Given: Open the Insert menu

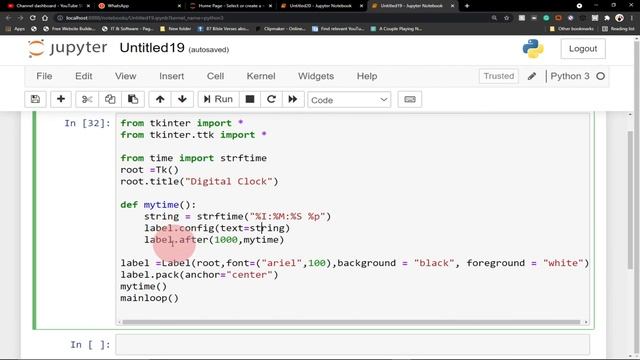Looking at the screenshot, I should point(171,76).
